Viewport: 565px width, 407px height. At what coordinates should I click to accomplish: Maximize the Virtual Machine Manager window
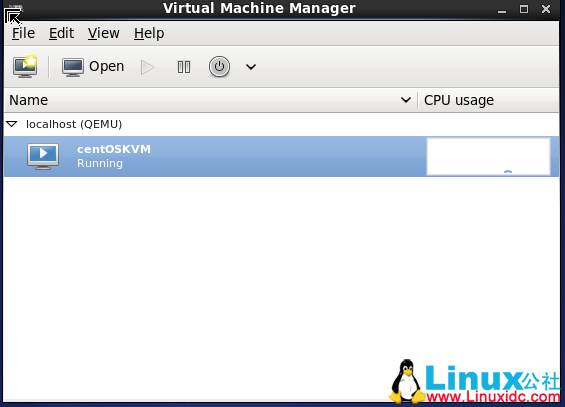point(524,9)
